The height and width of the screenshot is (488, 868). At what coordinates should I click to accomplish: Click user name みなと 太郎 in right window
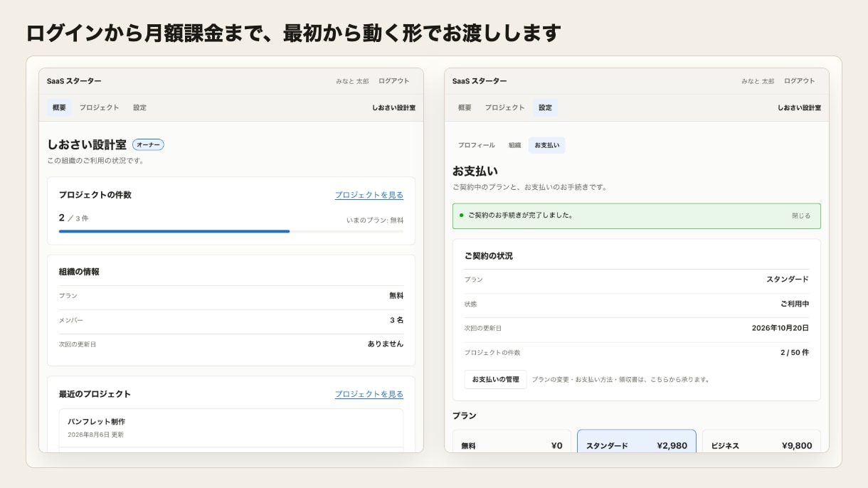[x=758, y=81]
